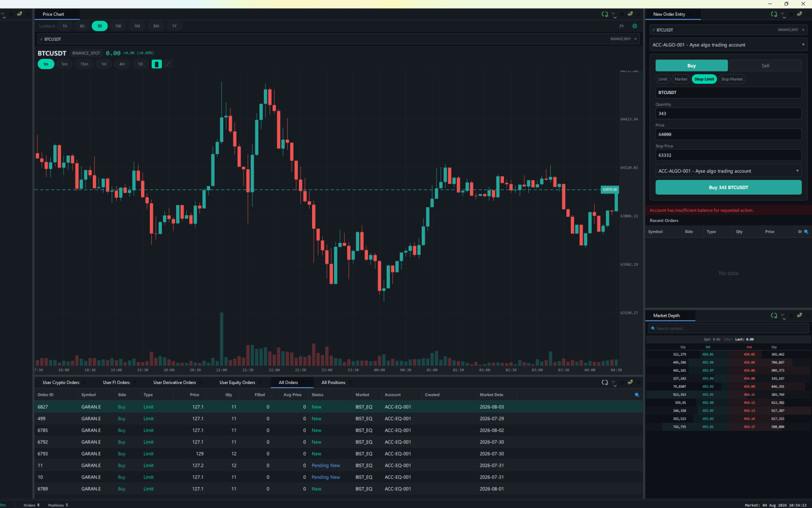
Task: Open filter dropdown icon in New Order Entry header
Action: click(x=783, y=15)
